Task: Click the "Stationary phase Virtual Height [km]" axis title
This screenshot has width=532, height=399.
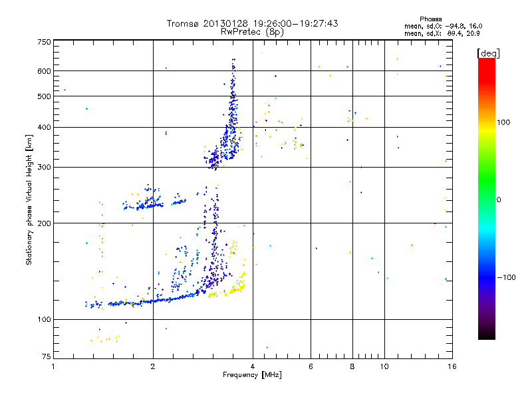Action: pyautogui.click(x=29, y=200)
